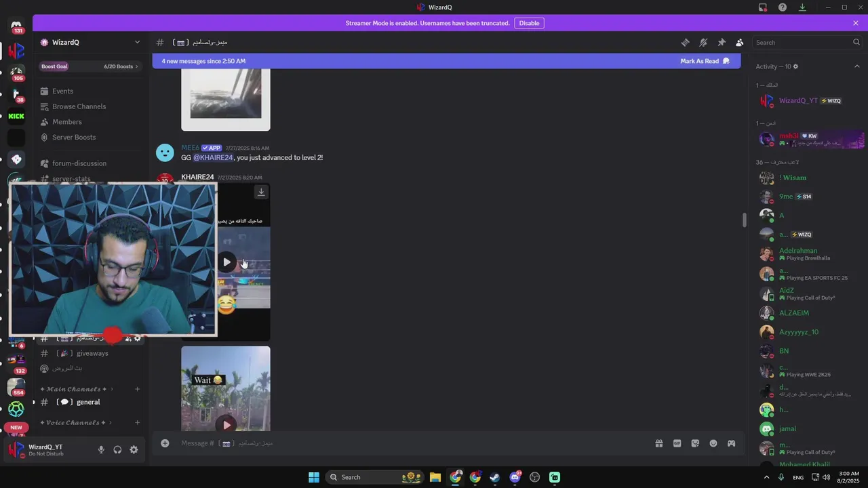Add channel to Main Channels plus
This screenshot has height=488, width=868.
tap(137, 389)
